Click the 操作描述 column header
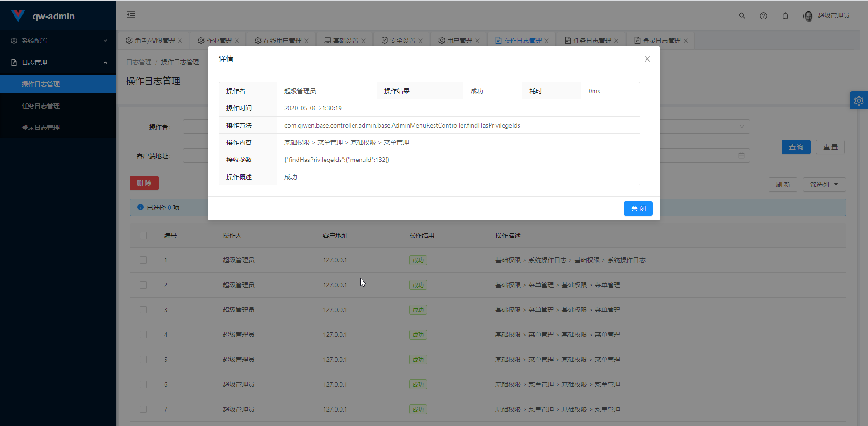This screenshot has height=426, width=868. pyautogui.click(x=508, y=236)
